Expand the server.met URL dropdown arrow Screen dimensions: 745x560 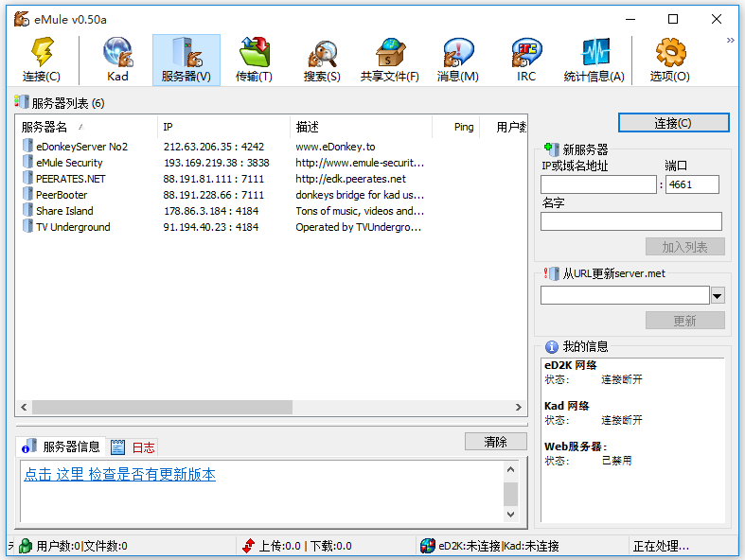[717, 296]
